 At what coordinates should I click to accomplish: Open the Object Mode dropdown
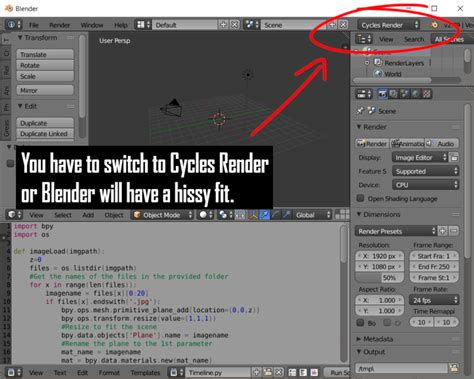coord(163,215)
